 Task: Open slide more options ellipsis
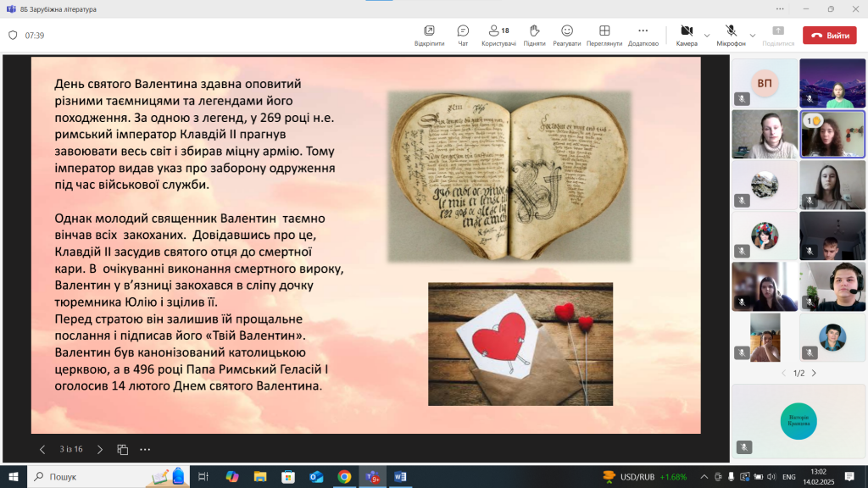click(x=145, y=449)
